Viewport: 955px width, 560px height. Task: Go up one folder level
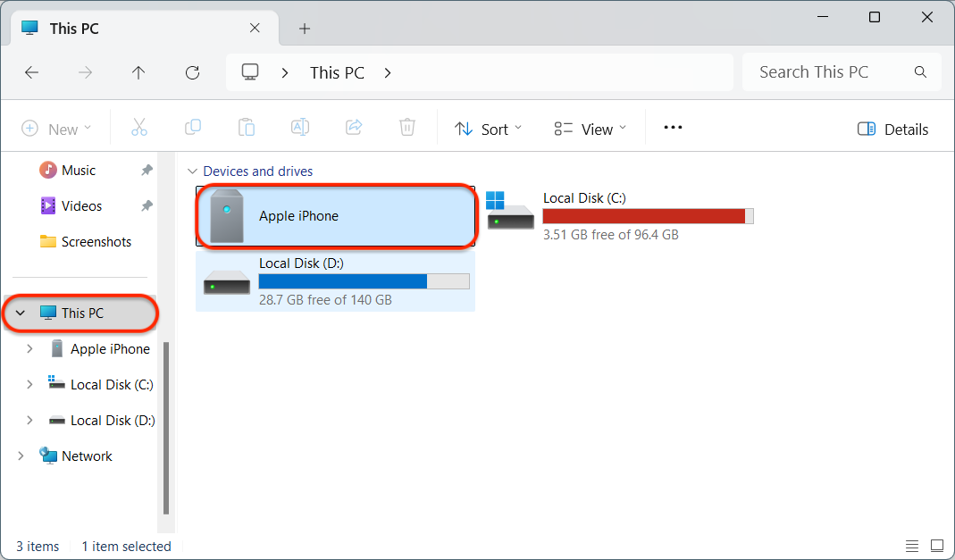(138, 73)
